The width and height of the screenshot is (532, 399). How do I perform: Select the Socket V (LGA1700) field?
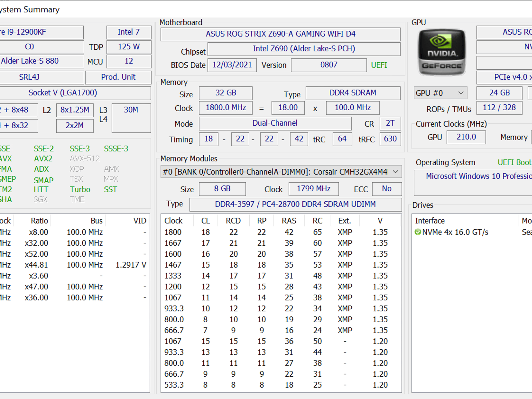[x=75, y=93]
